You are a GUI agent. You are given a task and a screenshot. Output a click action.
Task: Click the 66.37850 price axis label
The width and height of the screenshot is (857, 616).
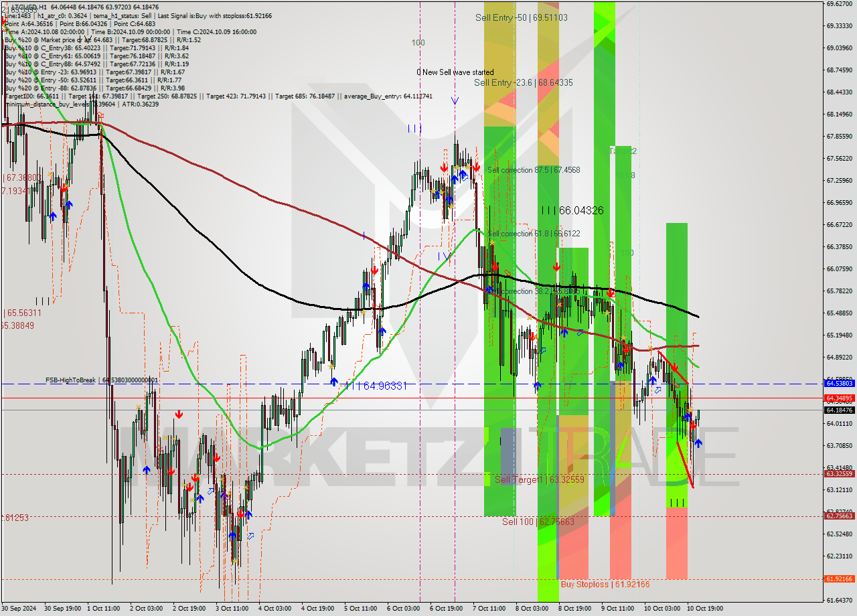(x=840, y=247)
